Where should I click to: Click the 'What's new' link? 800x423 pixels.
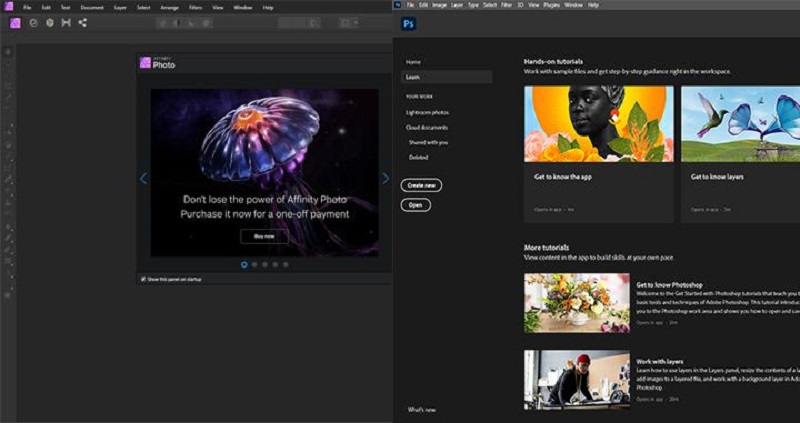point(422,409)
